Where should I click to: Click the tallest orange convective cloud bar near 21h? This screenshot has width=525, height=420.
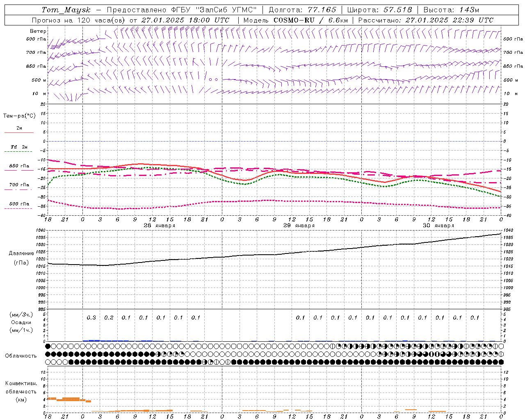tap(71, 399)
